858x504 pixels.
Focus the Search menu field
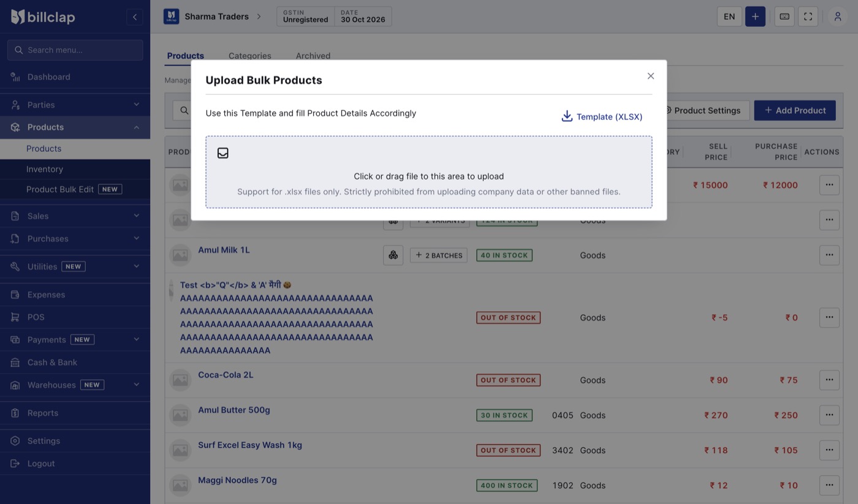tap(75, 50)
